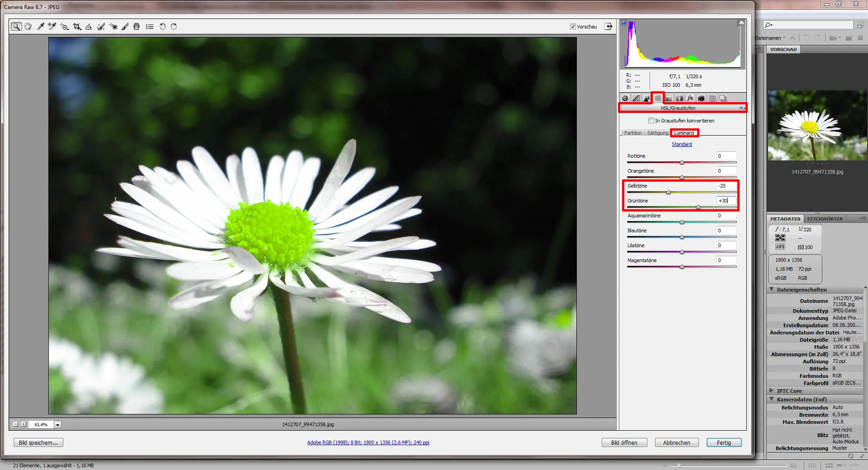Open the Camera Calibration panel

point(701,98)
